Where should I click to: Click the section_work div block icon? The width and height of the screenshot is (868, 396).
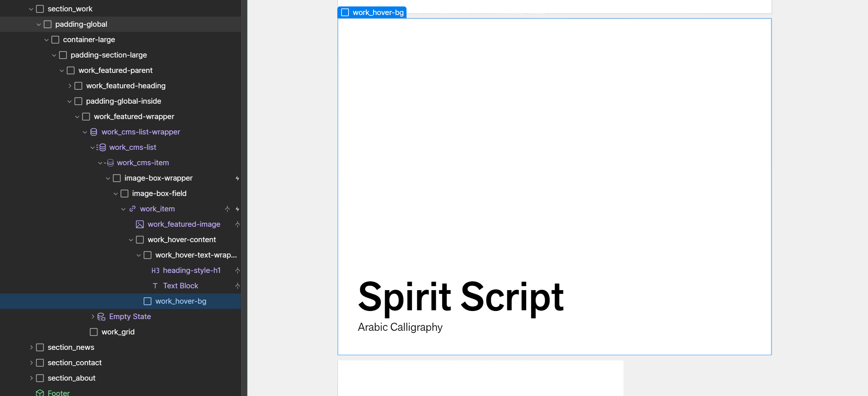click(x=40, y=9)
